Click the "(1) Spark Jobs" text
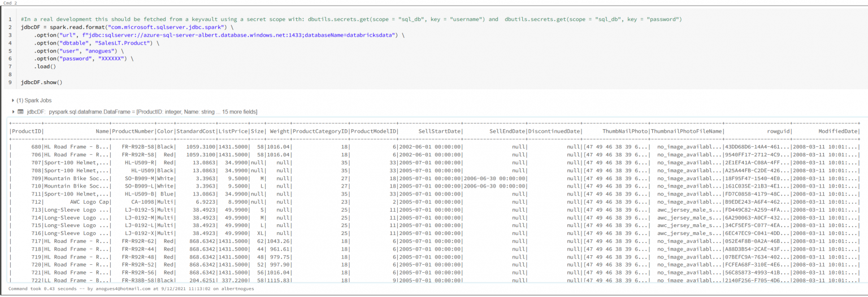Viewport: 868px width, 297px height. 34,101
